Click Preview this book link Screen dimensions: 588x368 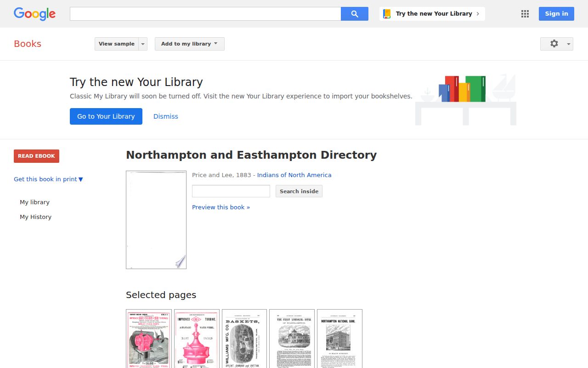click(221, 207)
